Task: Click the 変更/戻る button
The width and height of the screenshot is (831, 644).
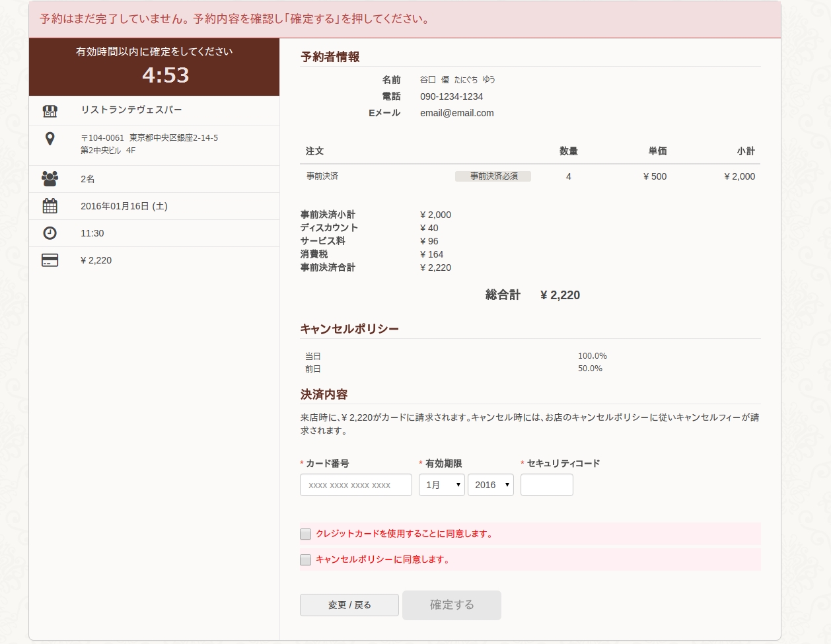Action: (x=349, y=604)
